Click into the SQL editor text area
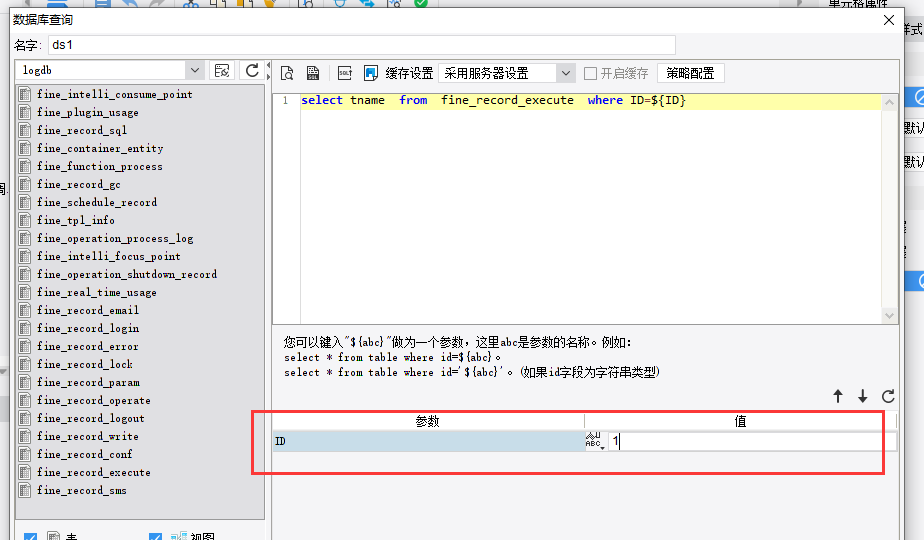Image resolution: width=924 pixels, height=540 pixels. coord(590,208)
